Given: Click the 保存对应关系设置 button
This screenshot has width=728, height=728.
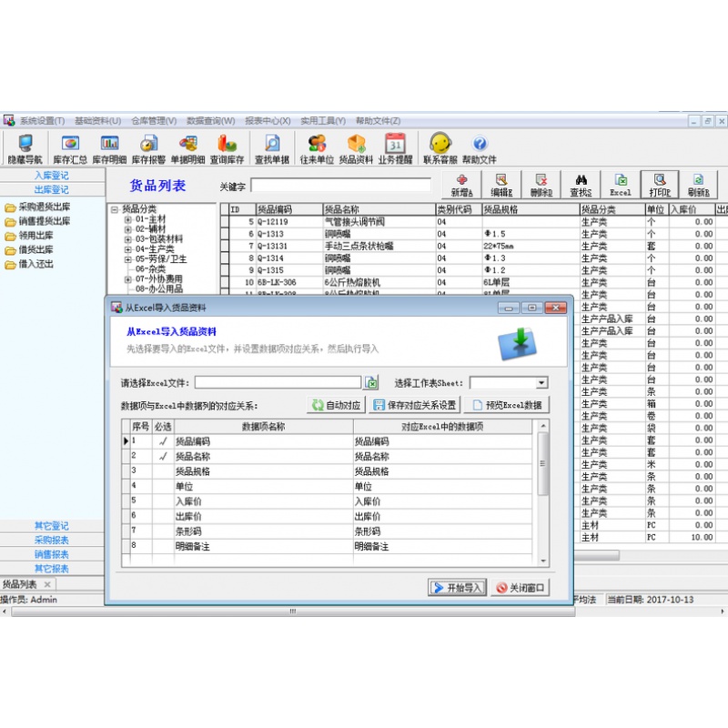Looking at the screenshot, I should tap(415, 405).
